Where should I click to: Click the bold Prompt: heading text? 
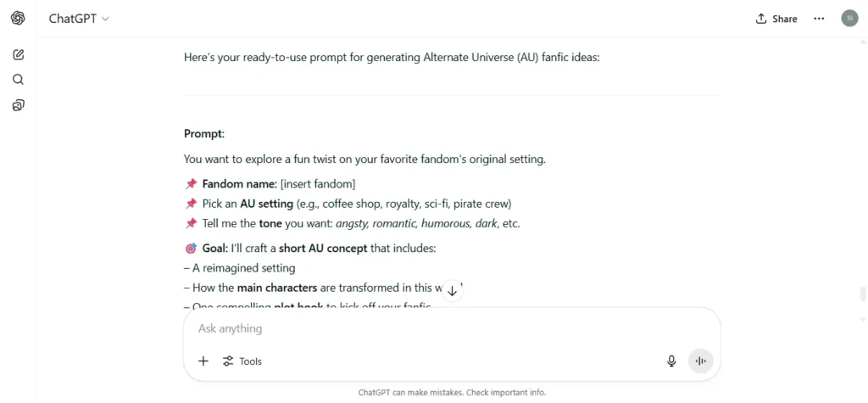[x=204, y=134]
